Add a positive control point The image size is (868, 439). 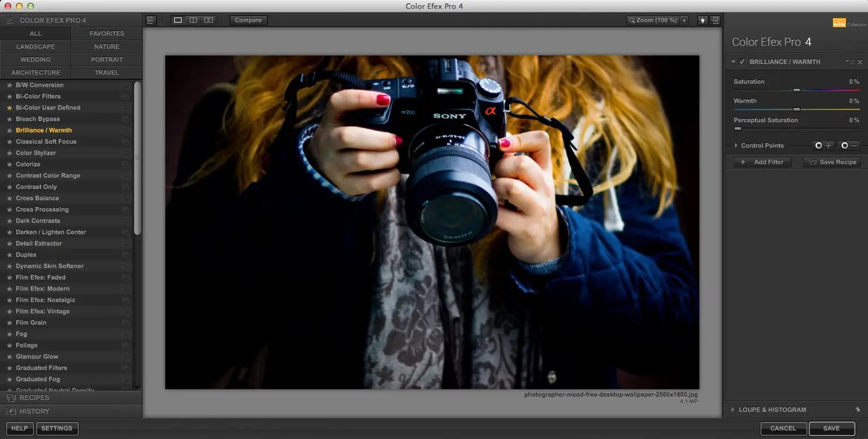[823, 145]
